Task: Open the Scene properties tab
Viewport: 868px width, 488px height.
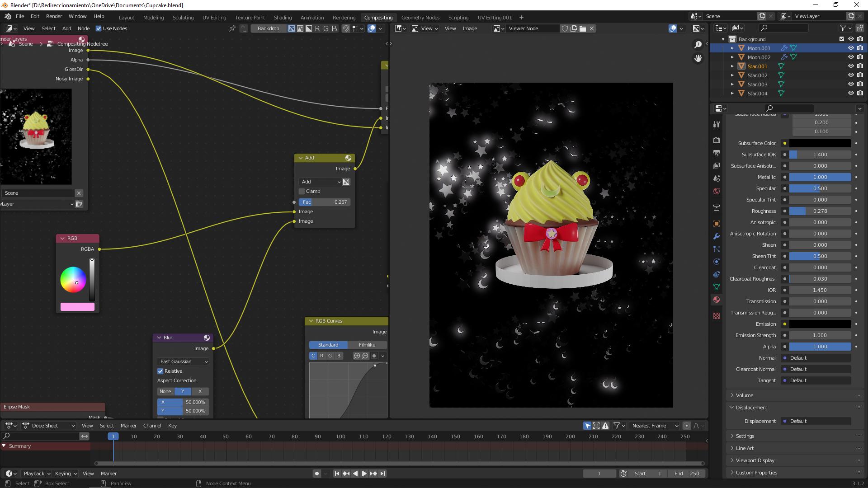Action: click(717, 178)
